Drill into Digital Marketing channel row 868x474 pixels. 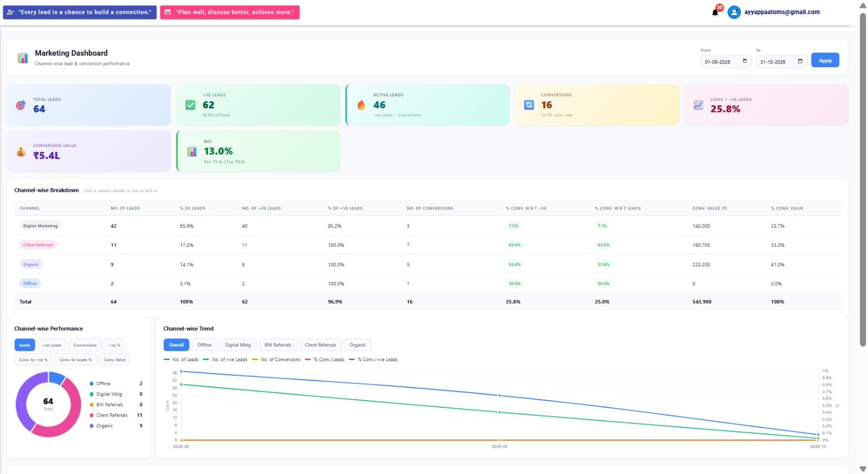pos(427,226)
